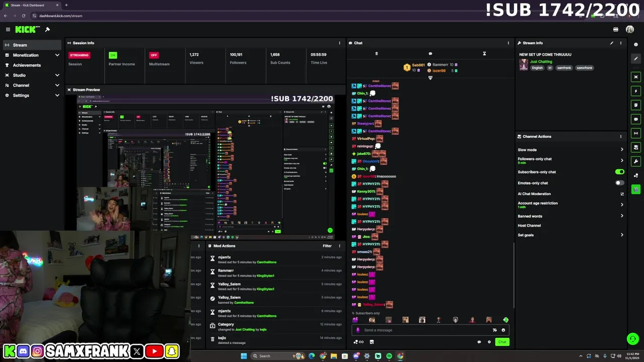644x362 pixels.
Task: Open the Discord taskbar icon
Action: coord(356,356)
